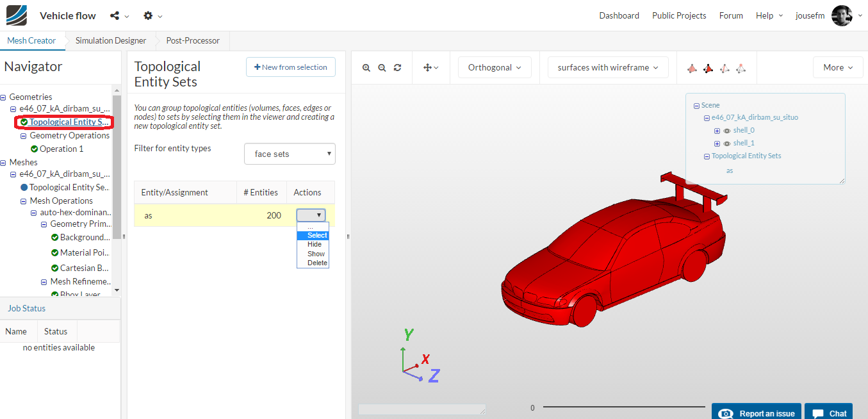868x419 pixels.
Task: Toggle visibility eye for shell_0
Action: 727,131
